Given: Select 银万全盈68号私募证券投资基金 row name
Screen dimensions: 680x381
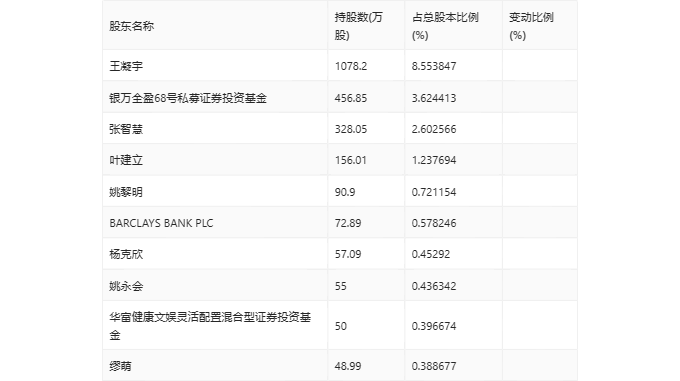Looking at the screenshot, I should tap(188, 98).
